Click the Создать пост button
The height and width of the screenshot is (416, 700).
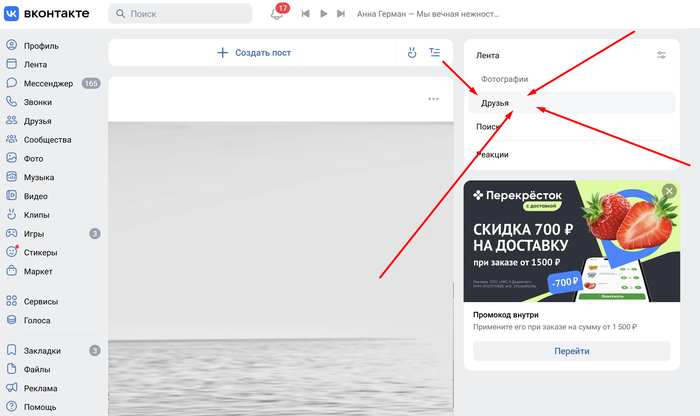[x=254, y=53]
